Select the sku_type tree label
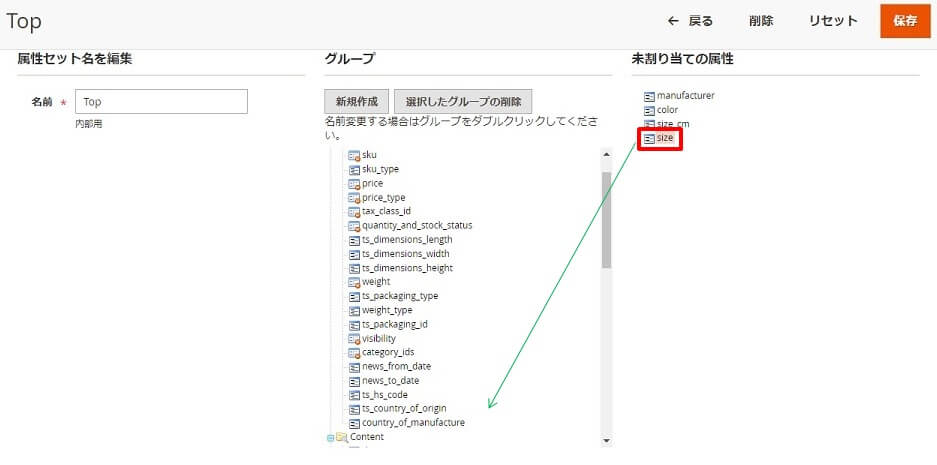This screenshot has width=937, height=465. pos(380,170)
